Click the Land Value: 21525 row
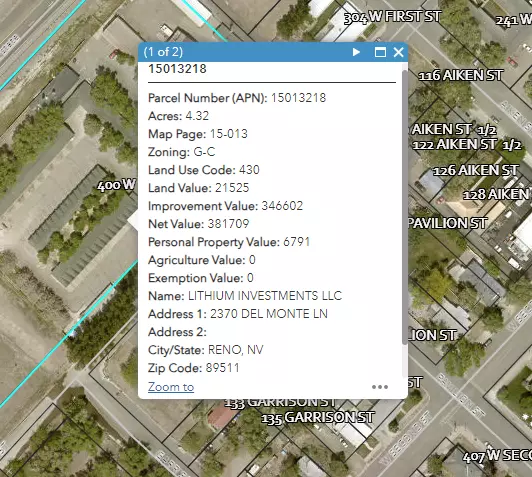The width and height of the screenshot is (532, 477). [x=198, y=188]
